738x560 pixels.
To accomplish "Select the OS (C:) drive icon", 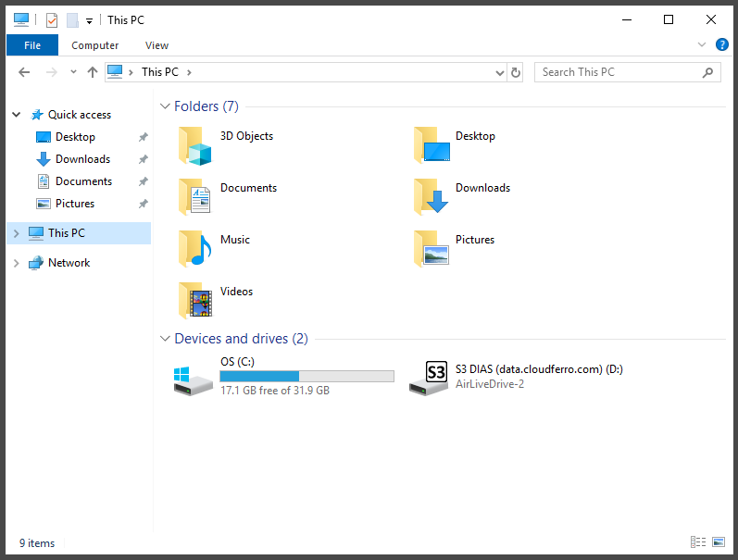I will click(x=193, y=380).
